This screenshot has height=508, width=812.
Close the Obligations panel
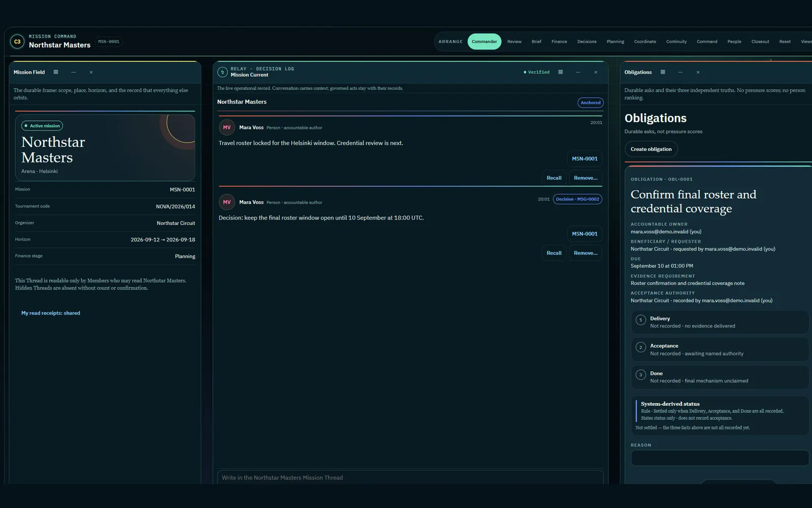click(x=698, y=72)
